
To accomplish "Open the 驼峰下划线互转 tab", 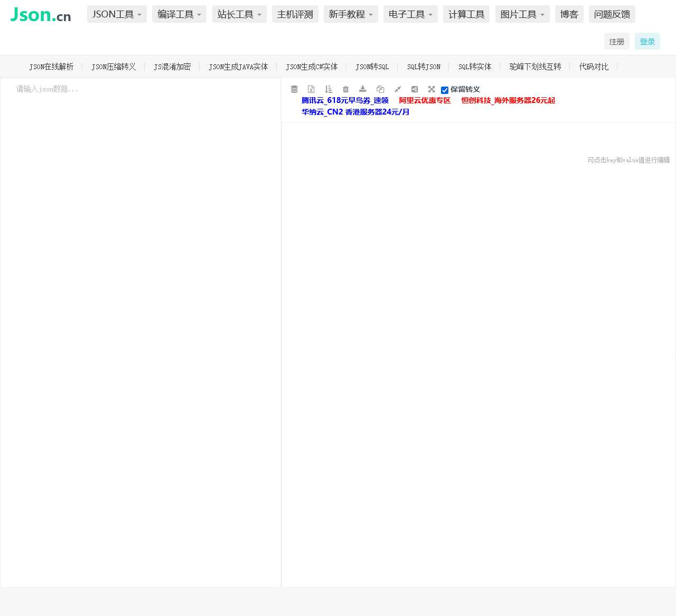I will (x=535, y=67).
